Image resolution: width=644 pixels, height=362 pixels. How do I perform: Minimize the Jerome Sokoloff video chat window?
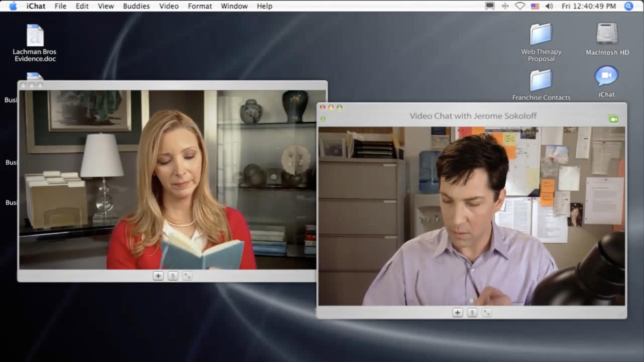point(331,107)
